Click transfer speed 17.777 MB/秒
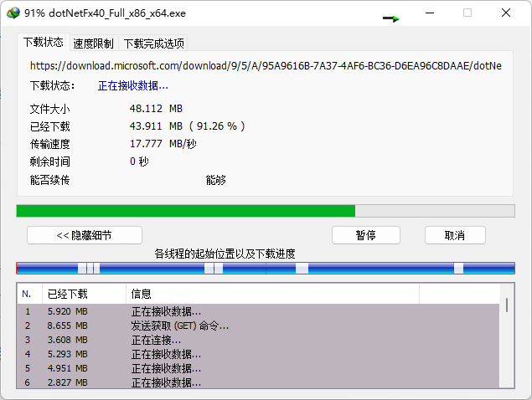Viewport: 532px width, 400px height. (x=163, y=144)
